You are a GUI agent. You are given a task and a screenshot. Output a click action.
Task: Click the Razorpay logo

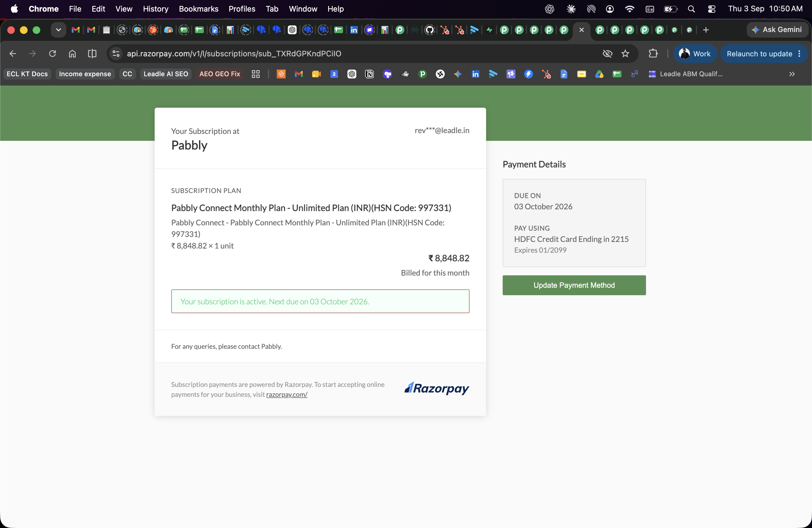437,389
